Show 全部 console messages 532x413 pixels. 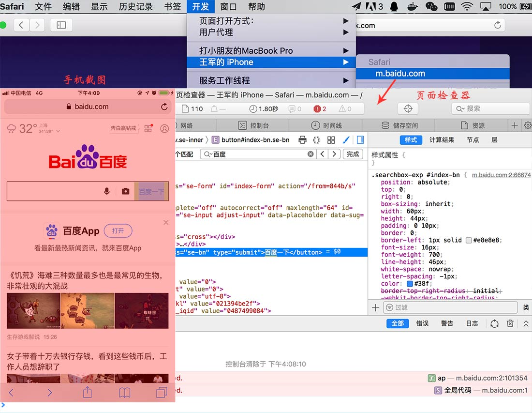398,324
